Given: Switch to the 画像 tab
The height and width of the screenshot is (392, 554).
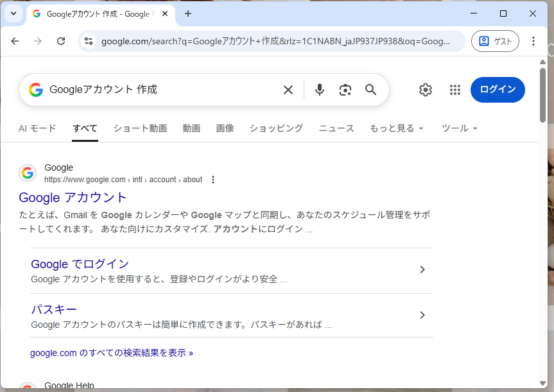Looking at the screenshot, I should [x=225, y=128].
